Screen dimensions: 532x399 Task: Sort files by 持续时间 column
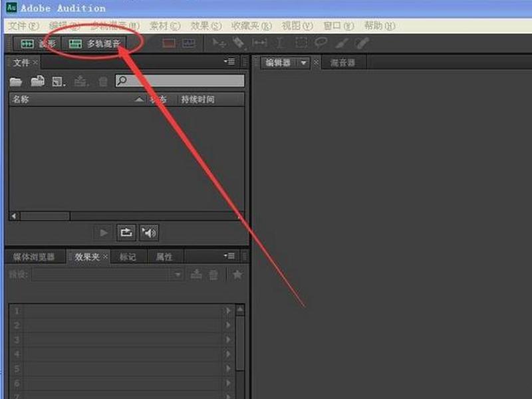click(198, 99)
